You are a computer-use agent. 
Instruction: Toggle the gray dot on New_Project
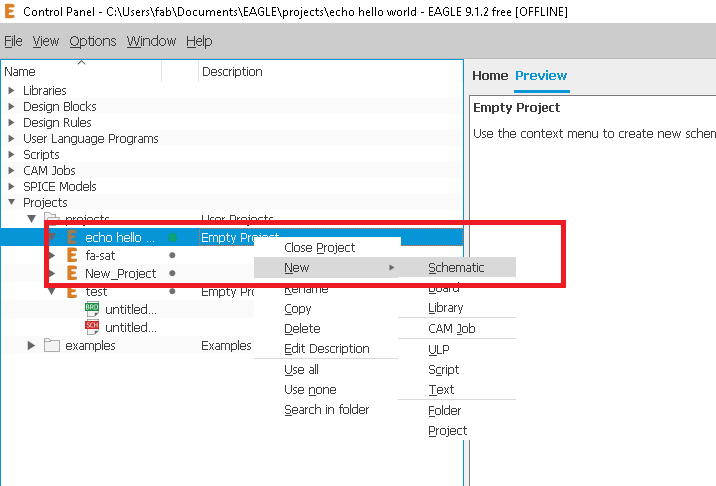172,273
